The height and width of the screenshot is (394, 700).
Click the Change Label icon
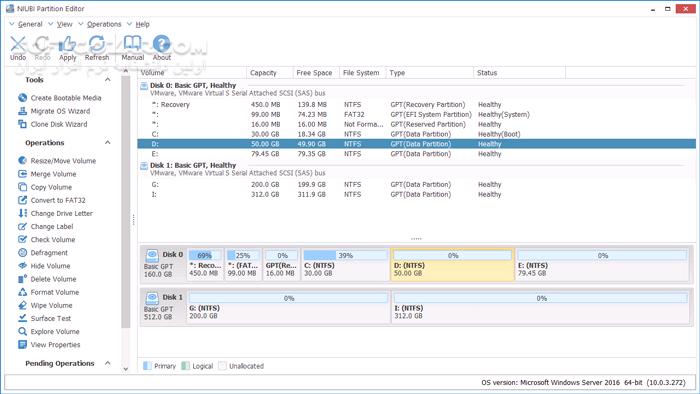point(22,227)
